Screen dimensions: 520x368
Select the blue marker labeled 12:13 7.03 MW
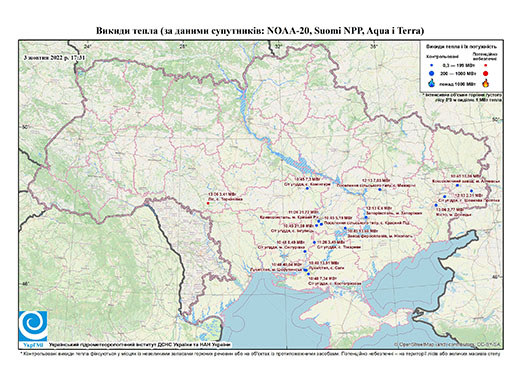coord(380,189)
